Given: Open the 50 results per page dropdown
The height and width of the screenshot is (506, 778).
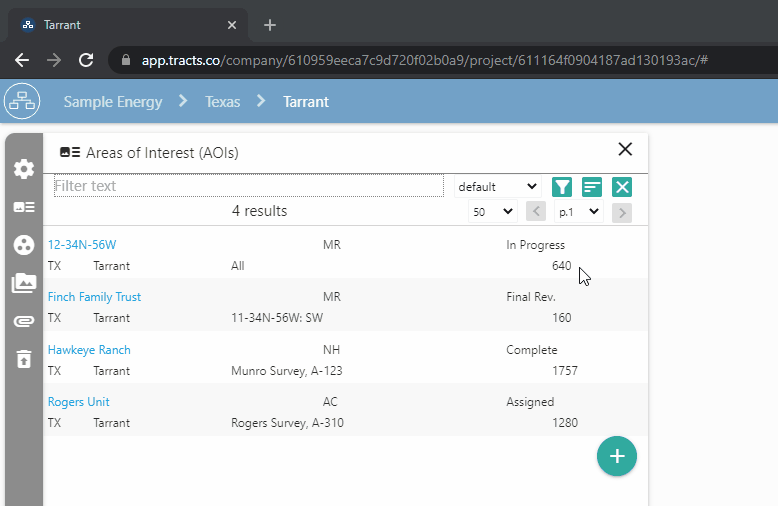Looking at the screenshot, I should (x=492, y=212).
